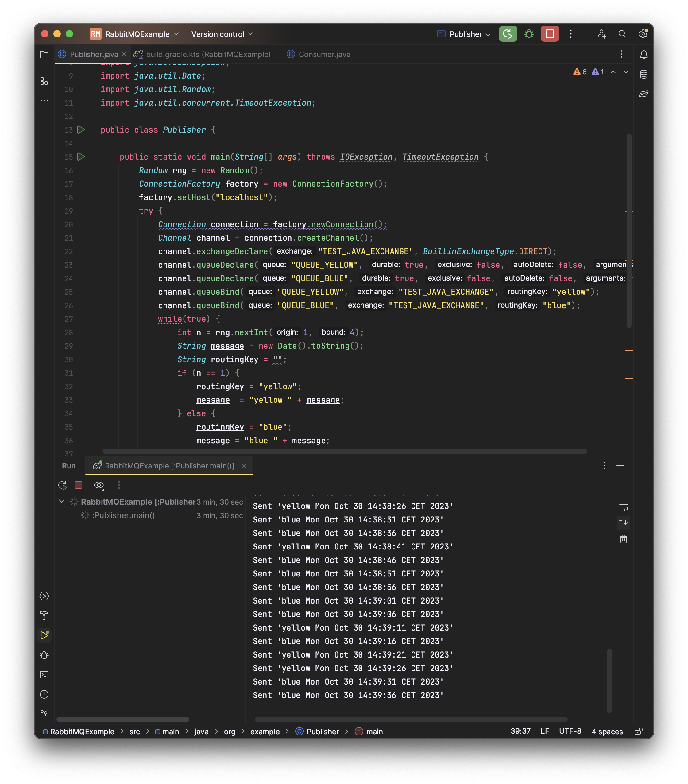Image resolution: width=688 pixels, height=784 pixels.
Task: Open Run panel toolbar more options
Action: click(x=119, y=485)
